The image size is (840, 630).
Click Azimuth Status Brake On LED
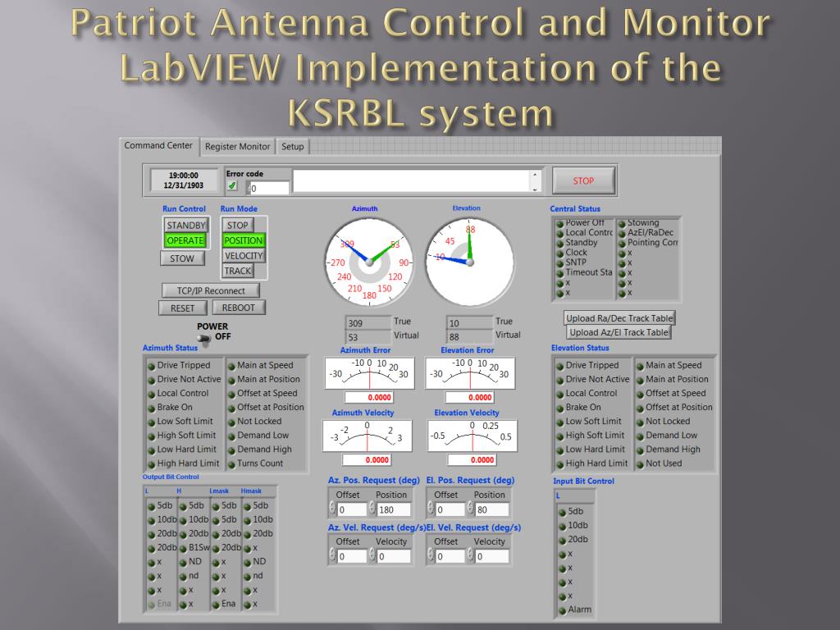[x=152, y=409]
